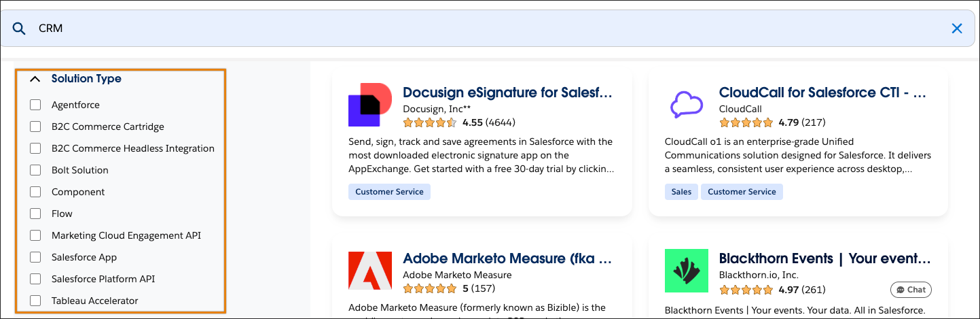Check the Salesforce App filter
Screen dimensions: 980x319
[x=35, y=257]
